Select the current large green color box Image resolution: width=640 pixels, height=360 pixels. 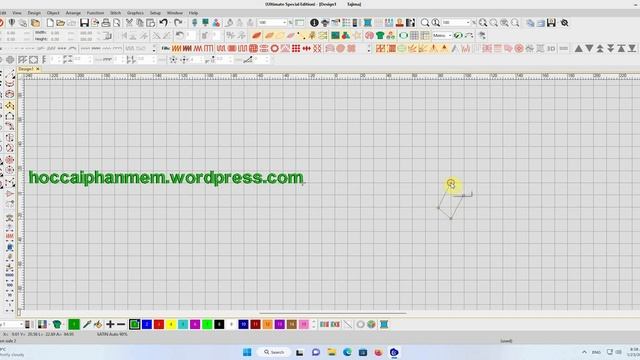coord(74,324)
